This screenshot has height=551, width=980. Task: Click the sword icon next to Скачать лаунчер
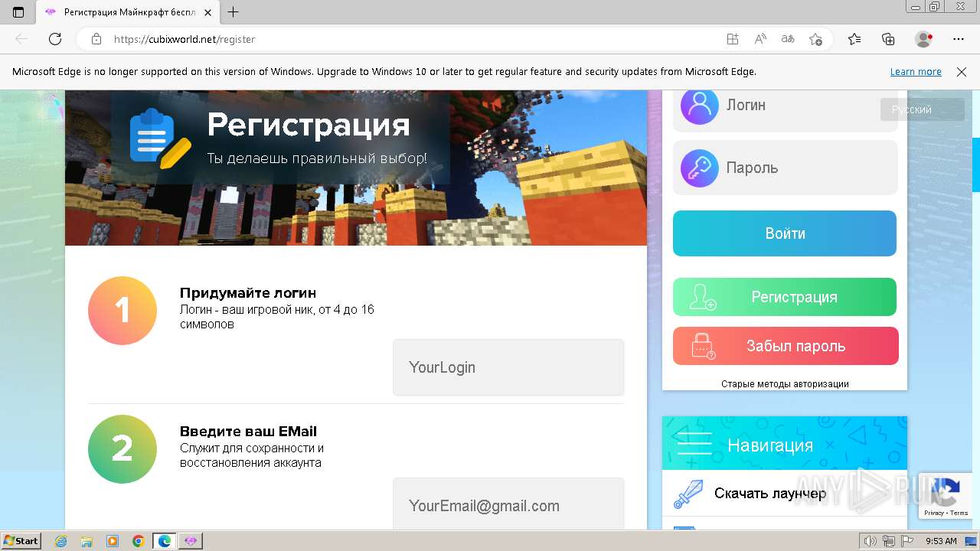click(688, 494)
